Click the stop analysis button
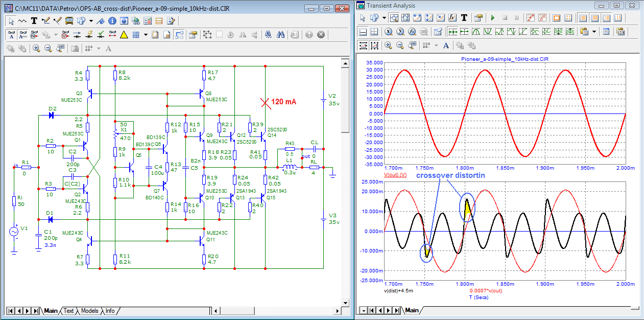 (505, 18)
